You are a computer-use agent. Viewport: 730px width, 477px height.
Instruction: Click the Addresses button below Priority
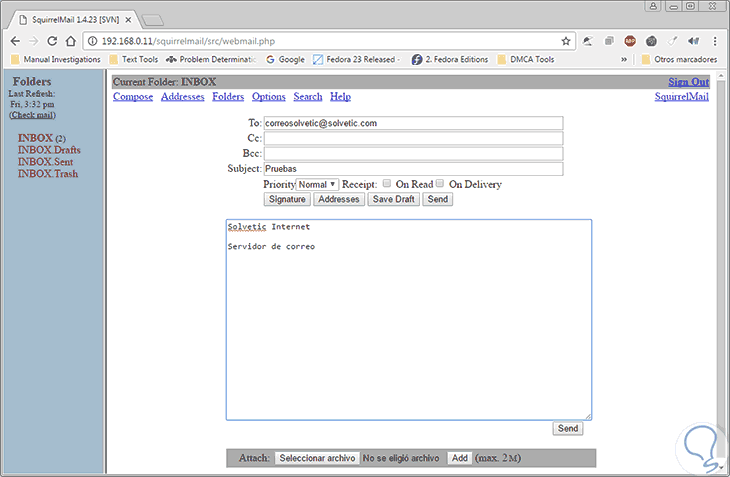click(x=339, y=199)
